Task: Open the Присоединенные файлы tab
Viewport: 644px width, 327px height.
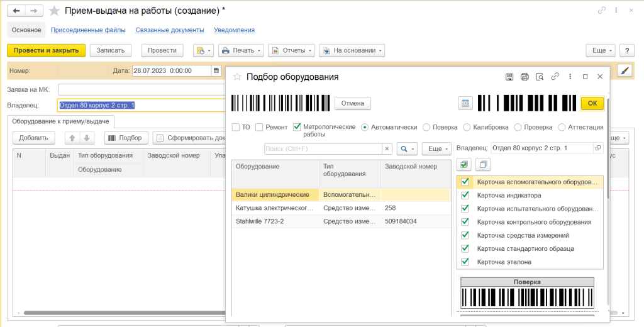Action: click(88, 30)
